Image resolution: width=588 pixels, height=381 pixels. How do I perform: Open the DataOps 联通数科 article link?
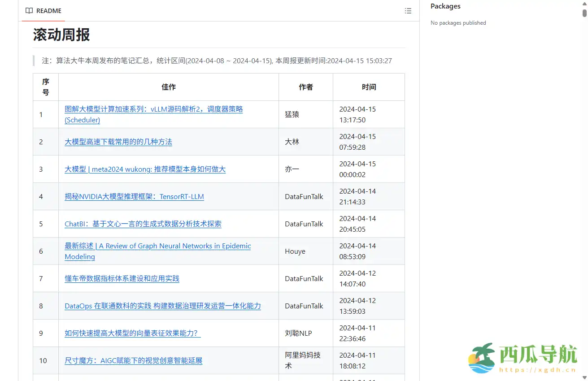tap(162, 306)
